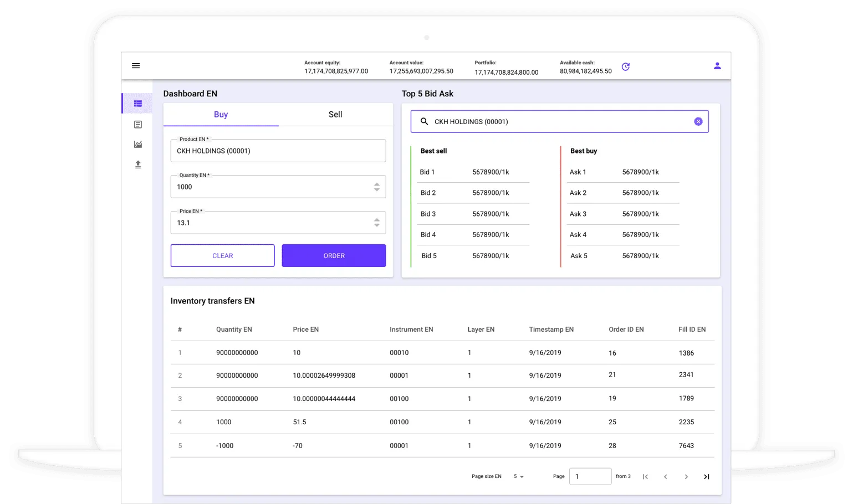Click the Page number input box
853x504 pixels.
click(590, 477)
